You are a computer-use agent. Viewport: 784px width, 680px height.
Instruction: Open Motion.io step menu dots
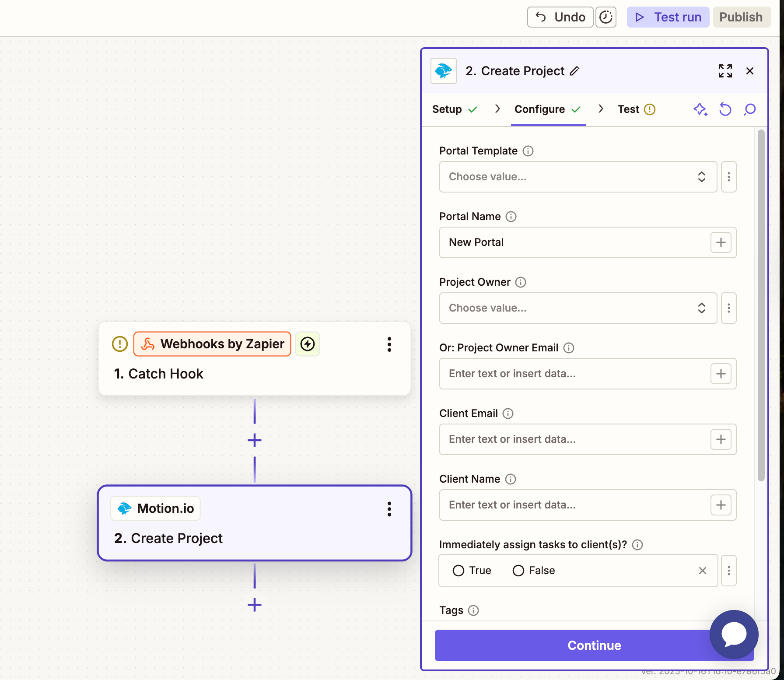(x=389, y=509)
